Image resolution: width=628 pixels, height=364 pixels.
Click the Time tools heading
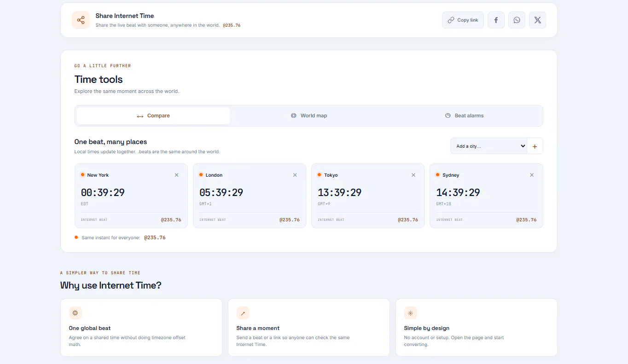(99, 80)
